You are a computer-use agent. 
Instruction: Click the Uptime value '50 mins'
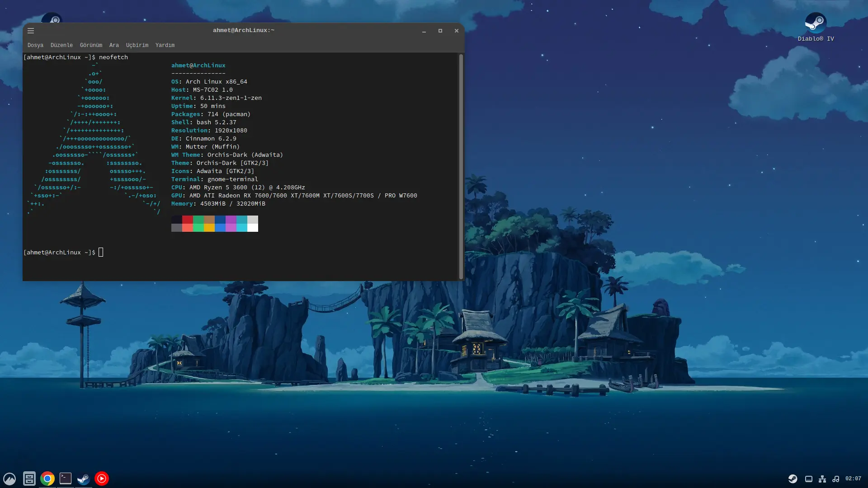click(x=212, y=106)
